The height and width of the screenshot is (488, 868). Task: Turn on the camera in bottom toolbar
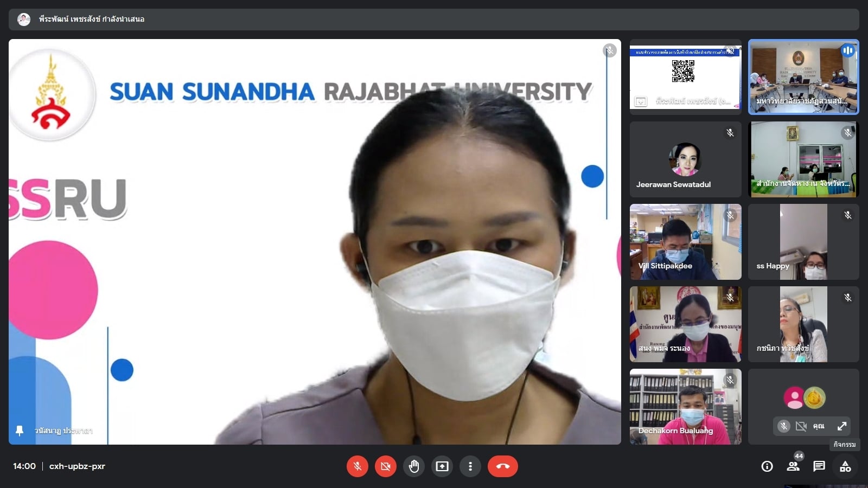tap(385, 466)
